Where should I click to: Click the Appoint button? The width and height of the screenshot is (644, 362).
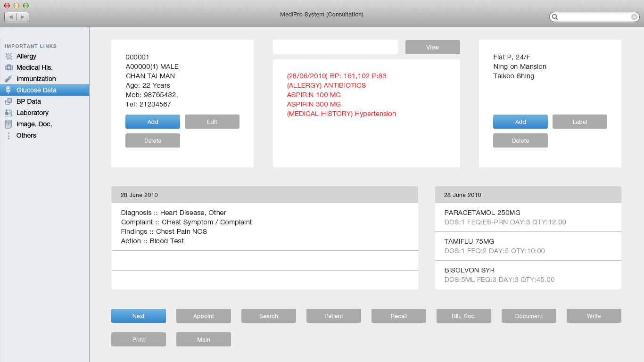click(x=203, y=316)
